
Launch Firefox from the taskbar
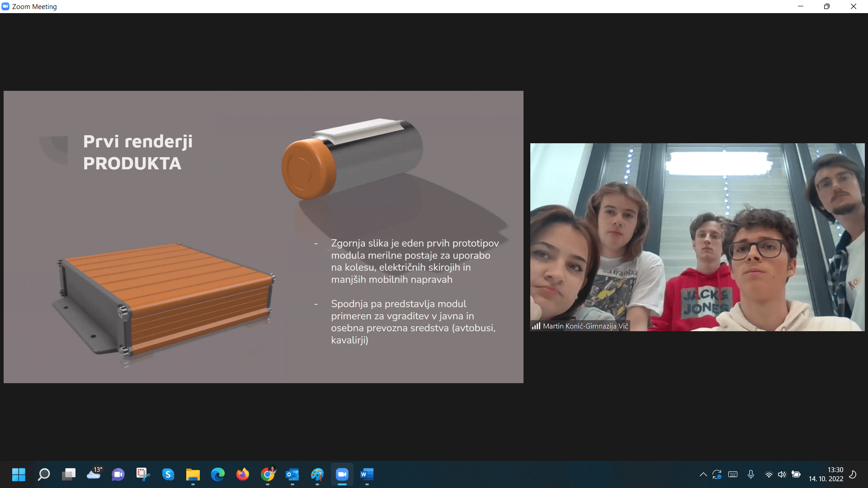pyautogui.click(x=243, y=474)
